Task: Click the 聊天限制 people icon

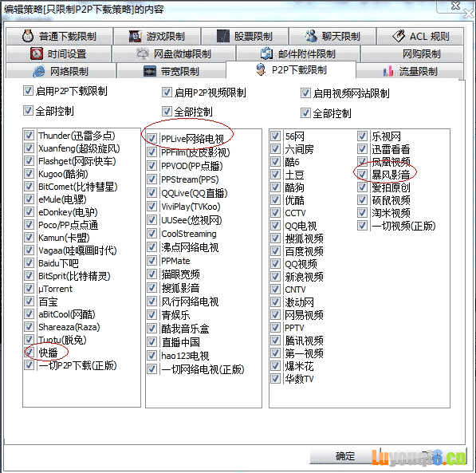Action: click(311, 36)
